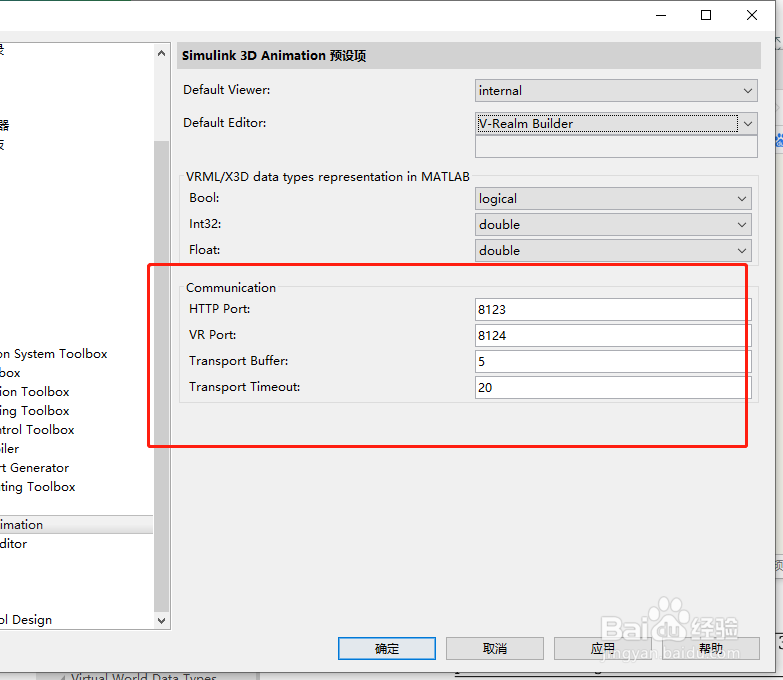Image resolution: width=783 pixels, height=680 pixels.
Task: Confirm with the 确定 button
Action: click(387, 649)
